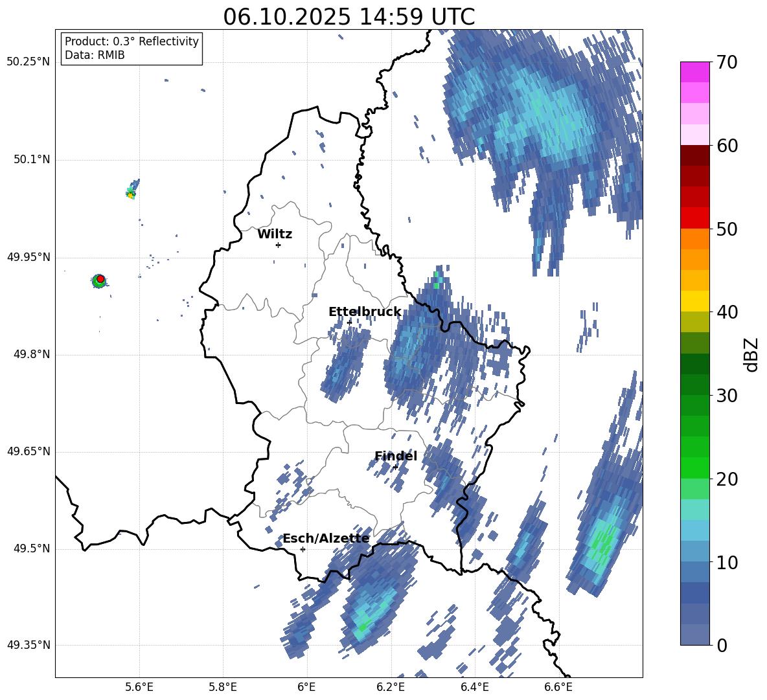Click the 5.6°E longitude label

click(139, 687)
